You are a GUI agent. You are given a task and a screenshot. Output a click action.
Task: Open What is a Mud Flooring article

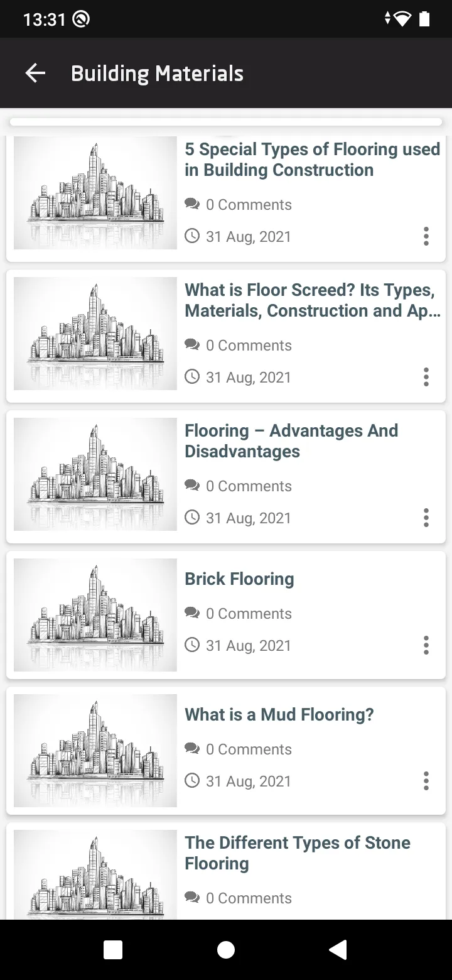point(279,715)
